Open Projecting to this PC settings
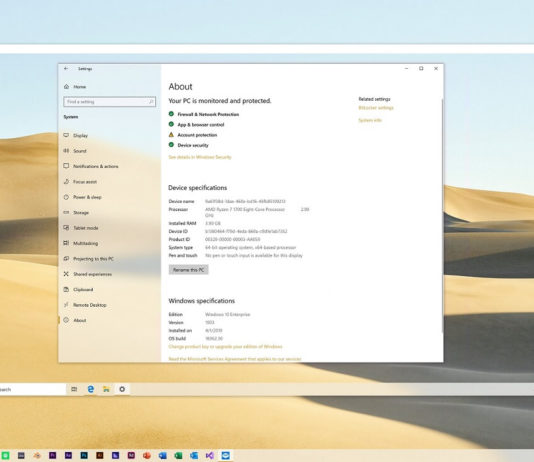 (x=89, y=259)
